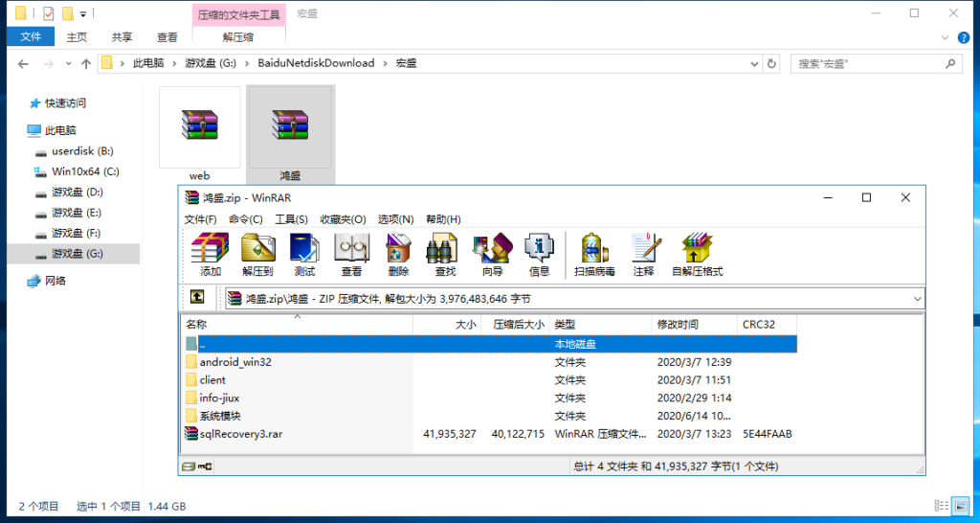Select the 系统模块 folder row
Viewport: 980px width, 523px height.
(x=489, y=416)
